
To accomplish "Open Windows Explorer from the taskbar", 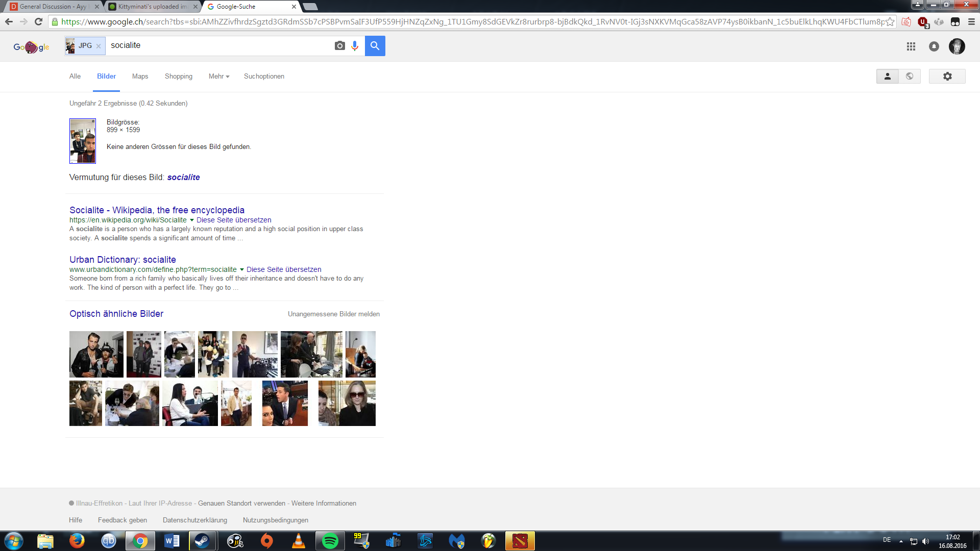I will 45,541.
